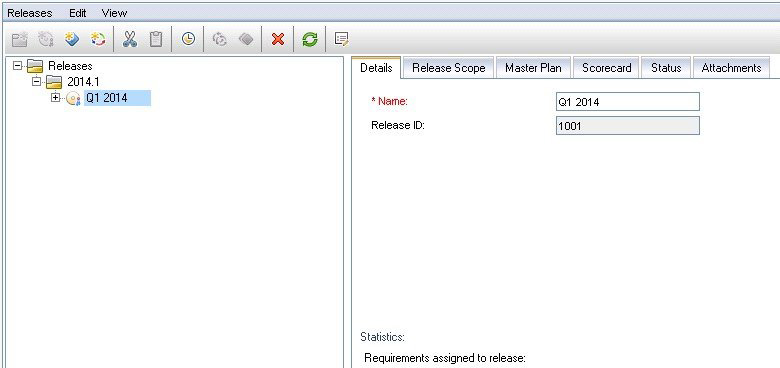Open the details editor notepad-pencil icon
Viewport: 780px width, 368px height.
click(x=341, y=39)
